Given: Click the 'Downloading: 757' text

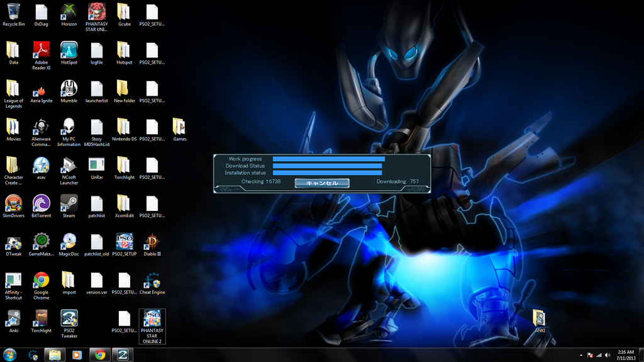Looking at the screenshot, I should [x=397, y=181].
